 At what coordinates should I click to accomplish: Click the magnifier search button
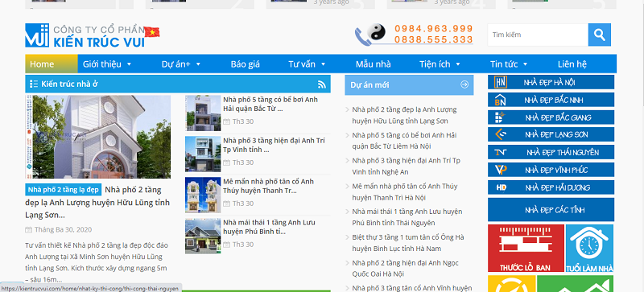click(x=599, y=35)
